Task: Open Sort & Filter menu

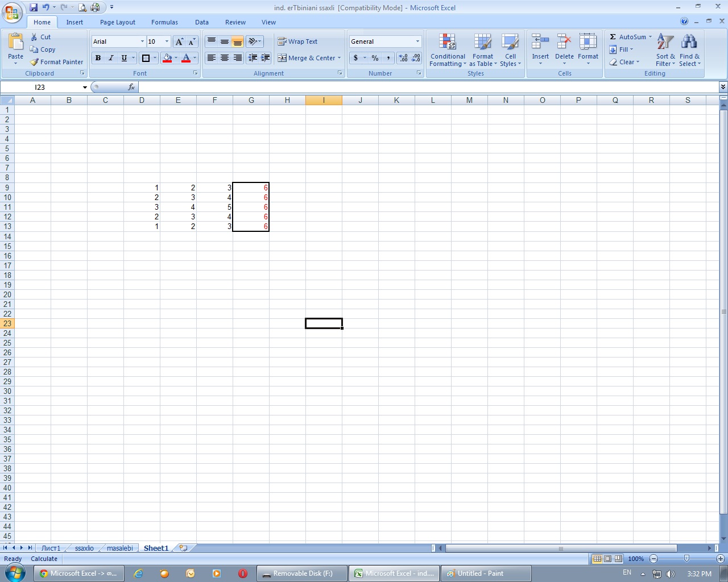Action: [665, 50]
